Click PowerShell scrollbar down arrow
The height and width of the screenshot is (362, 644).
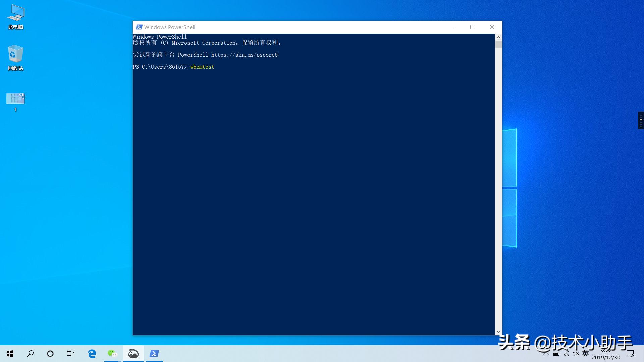pyautogui.click(x=498, y=331)
